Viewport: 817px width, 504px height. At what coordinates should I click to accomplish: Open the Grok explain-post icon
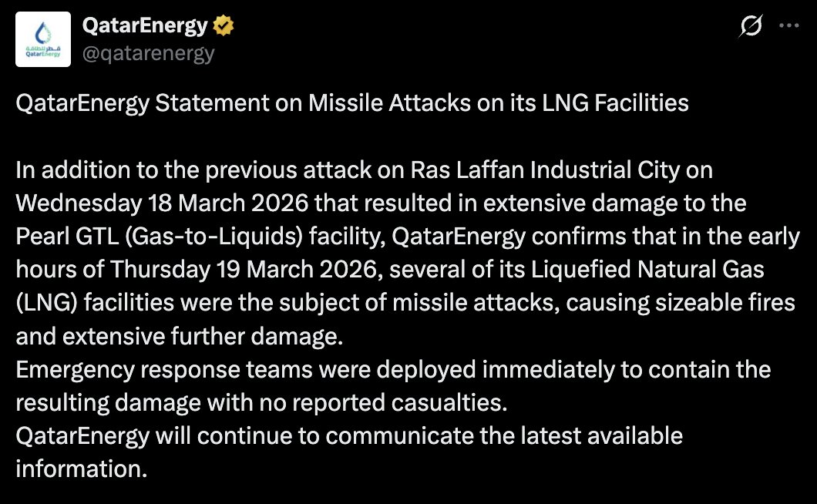[750, 26]
